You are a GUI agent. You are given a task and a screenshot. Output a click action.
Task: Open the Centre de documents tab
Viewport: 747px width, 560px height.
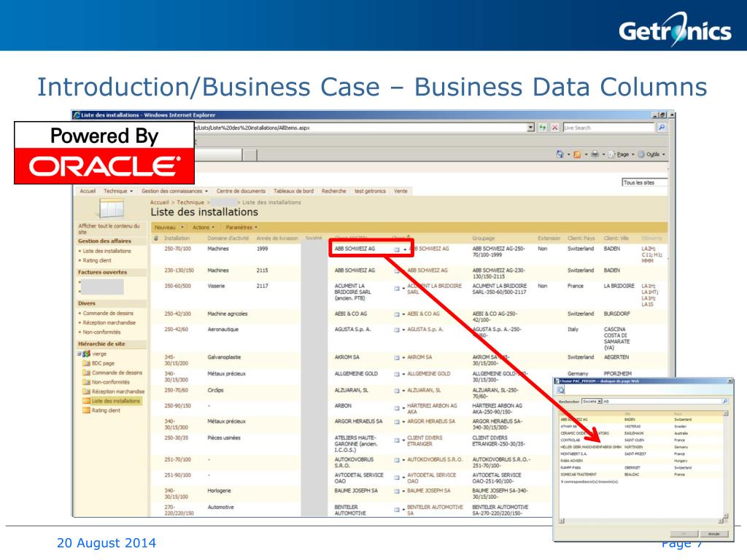(241, 191)
